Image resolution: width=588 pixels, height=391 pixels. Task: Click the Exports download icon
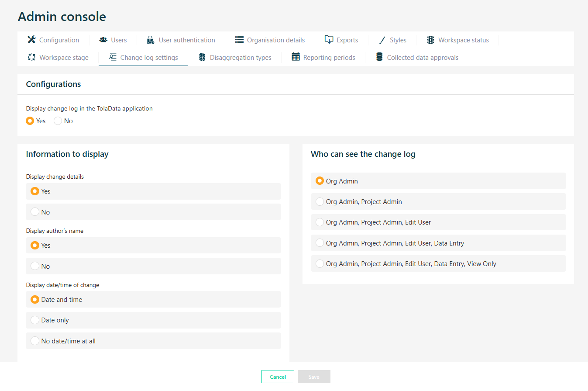click(x=329, y=40)
